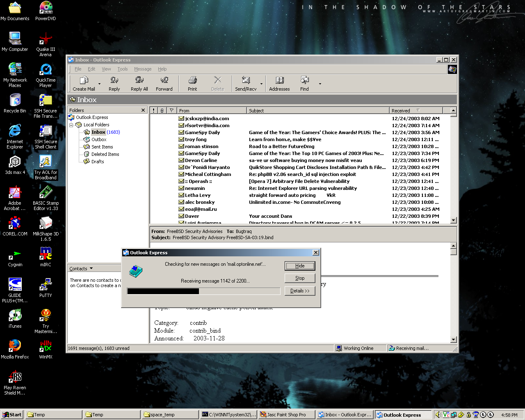Open Create Mail stationery dropdown arrow
The image size is (525, 420).
99,84
